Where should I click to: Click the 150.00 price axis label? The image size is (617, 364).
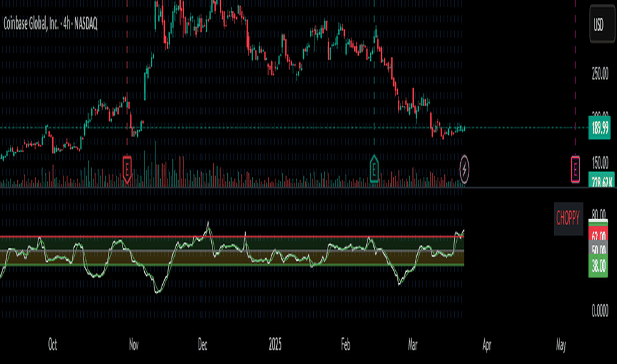tap(600, 162)
